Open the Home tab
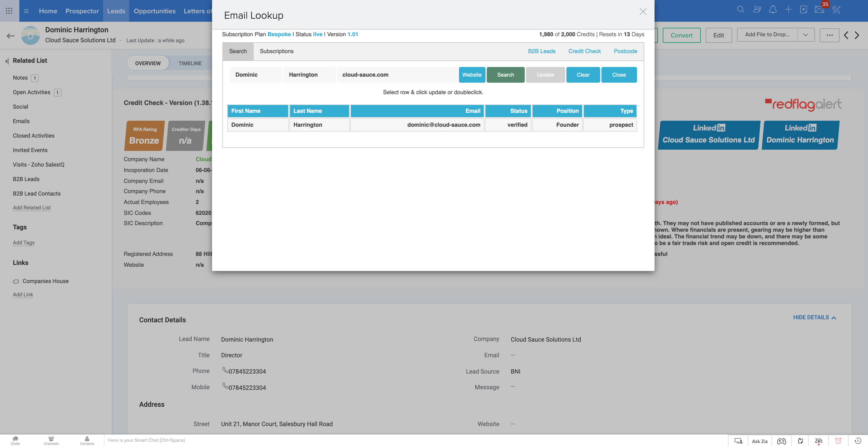The width and height of the screenshot is (868, 446). (48, 11)
